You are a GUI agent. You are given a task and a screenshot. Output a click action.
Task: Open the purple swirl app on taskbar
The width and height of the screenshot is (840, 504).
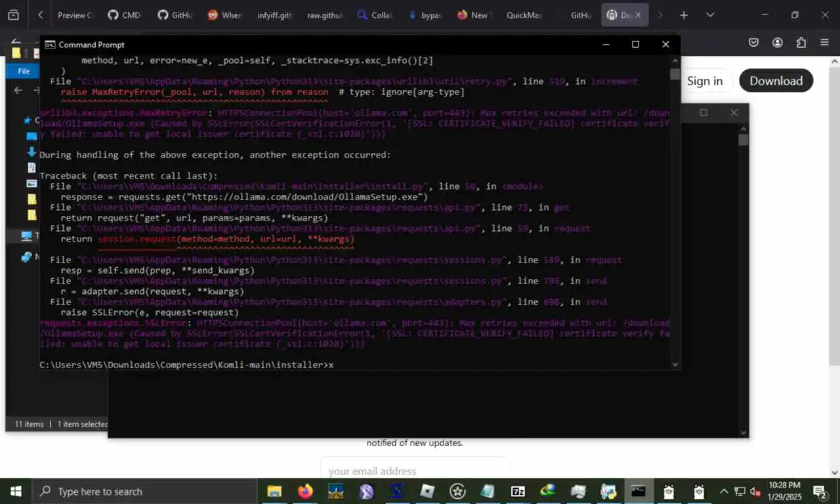coord(366,491)
